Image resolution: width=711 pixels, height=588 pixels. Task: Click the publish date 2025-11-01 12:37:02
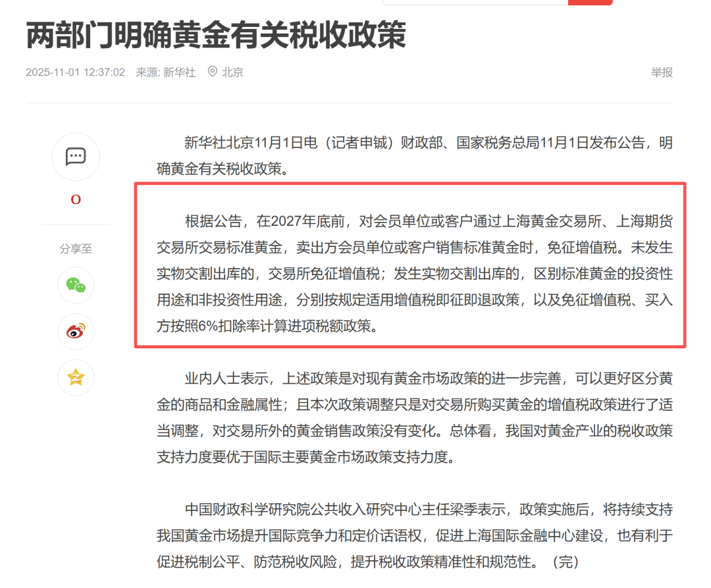pos(74,72)
